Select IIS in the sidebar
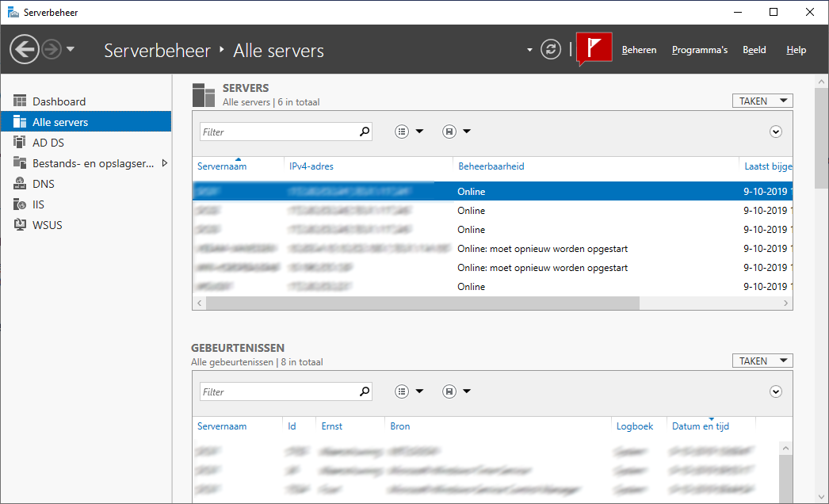This screenshot has height=504, width=829. pos(38,204)
